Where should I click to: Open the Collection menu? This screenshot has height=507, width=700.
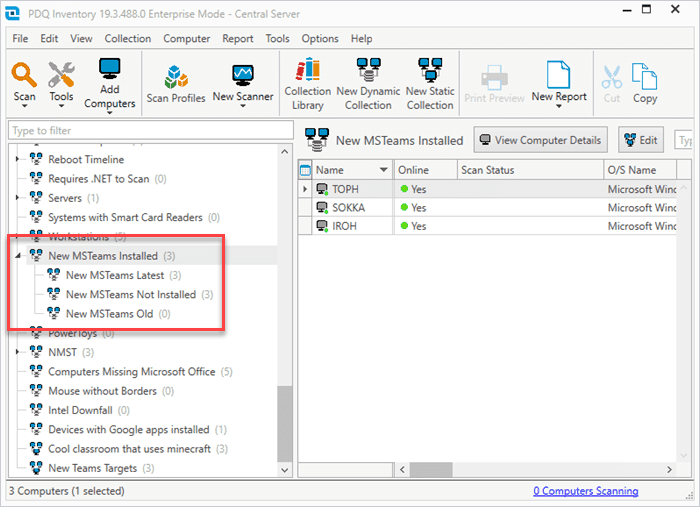click(128, 38)
